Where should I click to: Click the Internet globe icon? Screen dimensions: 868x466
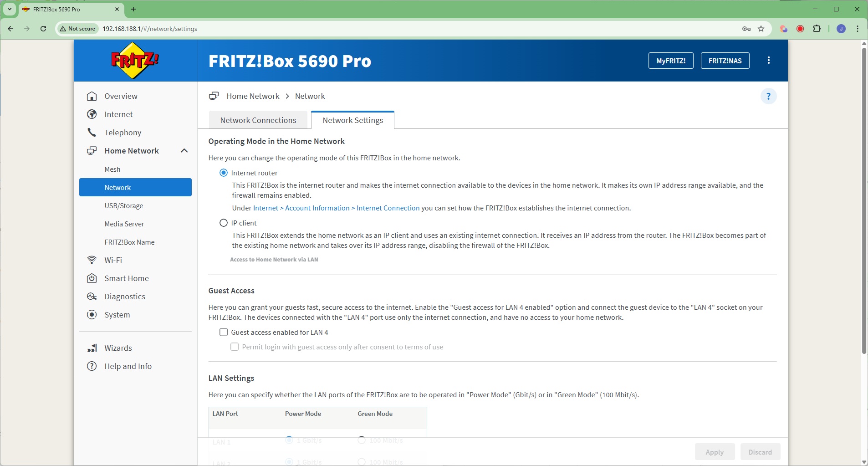pos(92,114)
